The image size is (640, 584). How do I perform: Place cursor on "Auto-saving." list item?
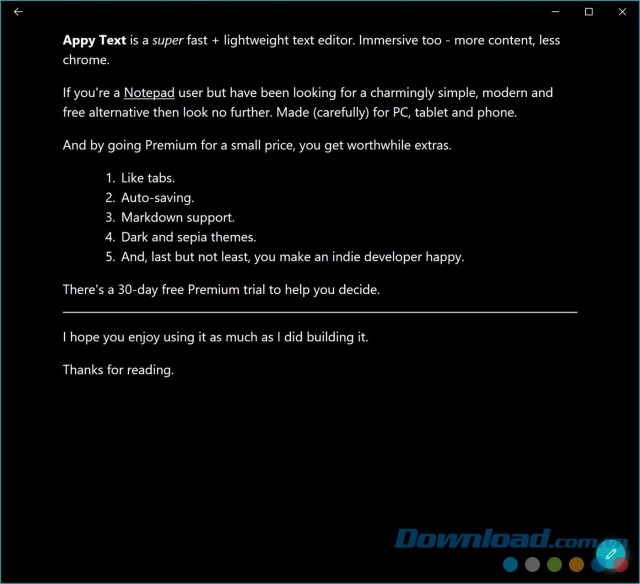(x=158, y=198)
